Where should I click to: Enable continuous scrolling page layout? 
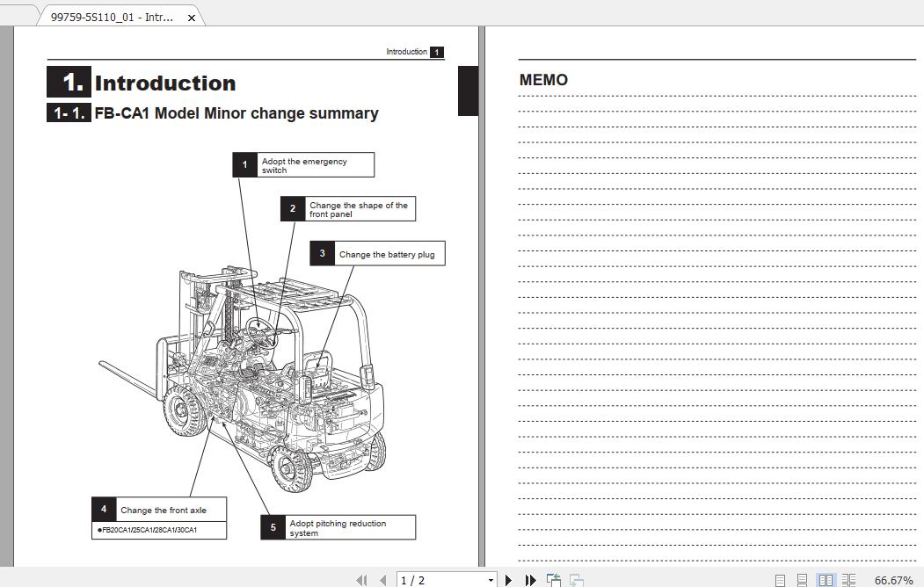point(801,579)
